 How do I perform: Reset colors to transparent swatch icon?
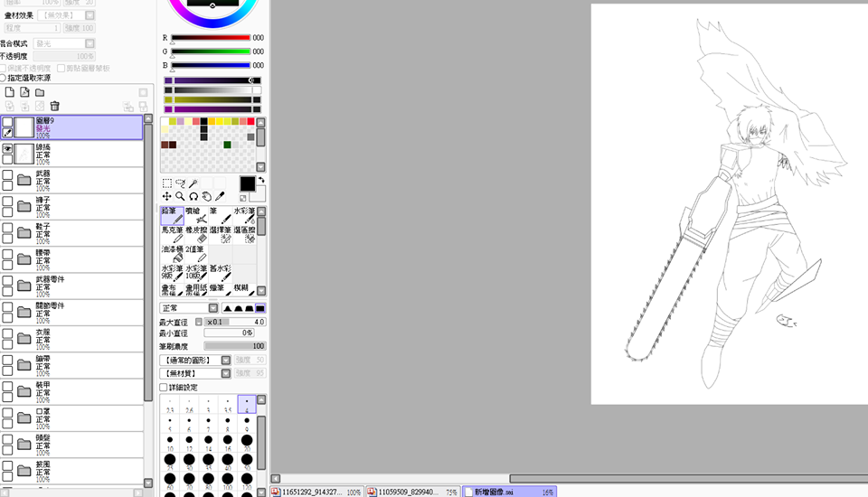coord(243,198)
